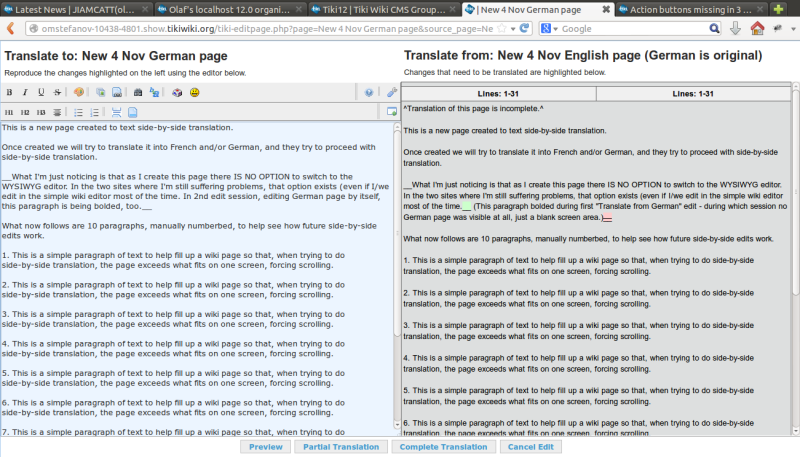Insert a bulleted list
Screen dimensions: 800x457
79,112
